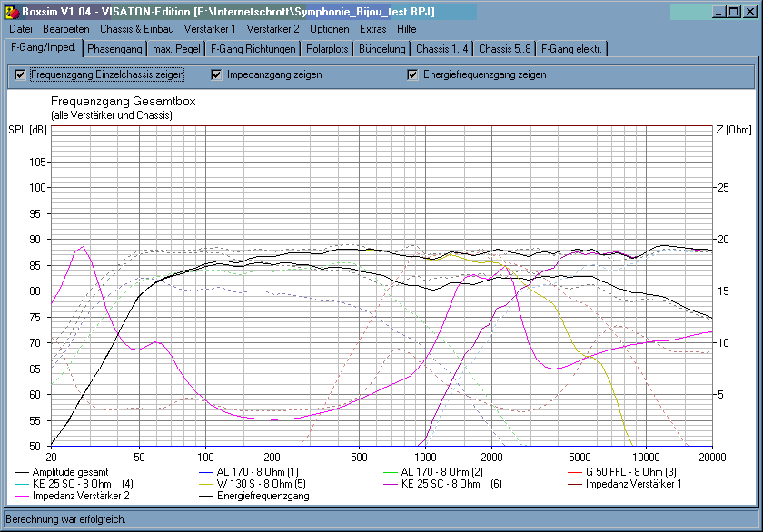This screenshot has height=532, width=763.
Task: Open the Bearbeiten menu
Action: pos(66,29)
